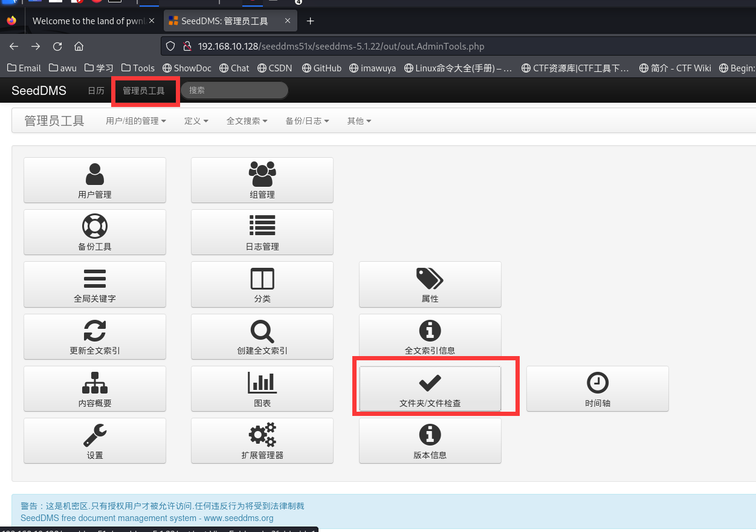Screen dimensions: 756x532
Task: Open 文件夹/文件检查 folder/file check tile
Action: click(430, 388)
